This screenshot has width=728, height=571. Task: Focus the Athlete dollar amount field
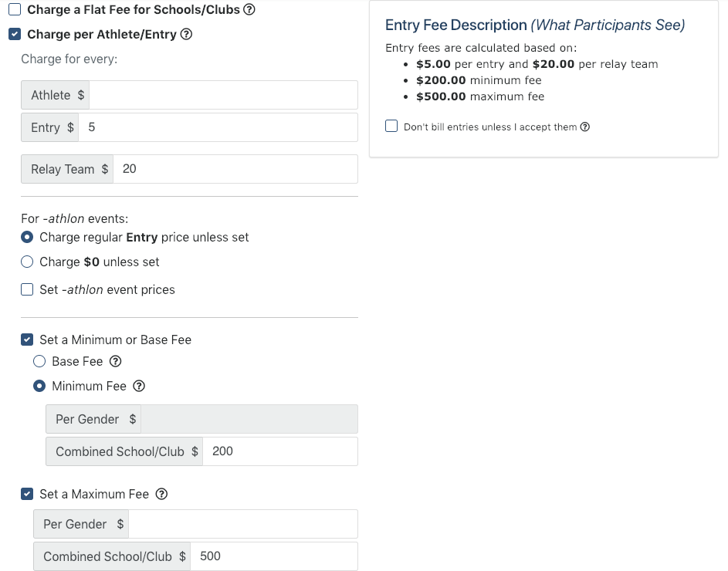click(x=223, y=95)
